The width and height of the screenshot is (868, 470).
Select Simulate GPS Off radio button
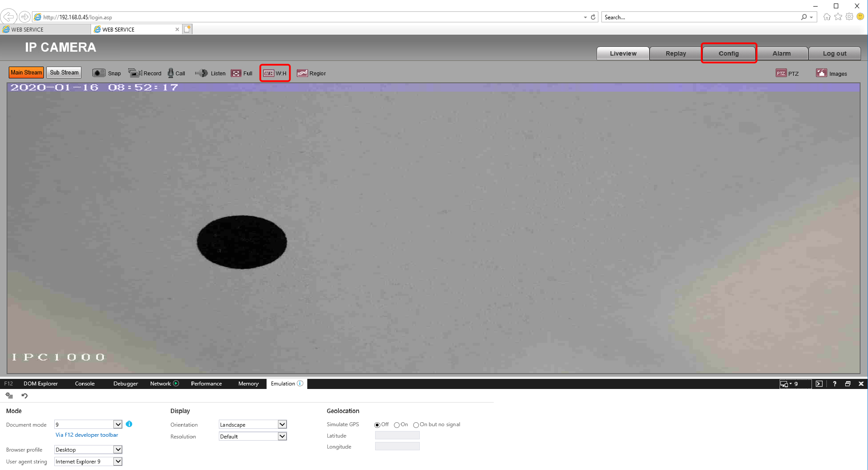(x=377, y=425)
